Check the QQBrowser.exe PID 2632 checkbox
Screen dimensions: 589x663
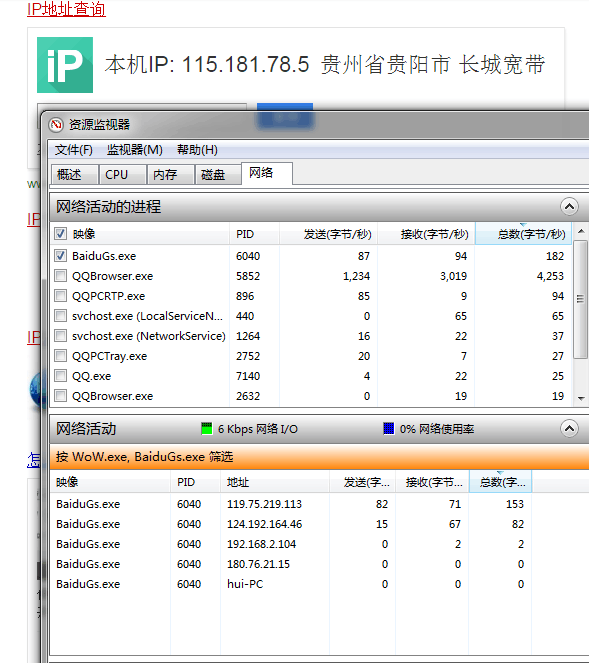pyautogui.click(x=60, y=396)
